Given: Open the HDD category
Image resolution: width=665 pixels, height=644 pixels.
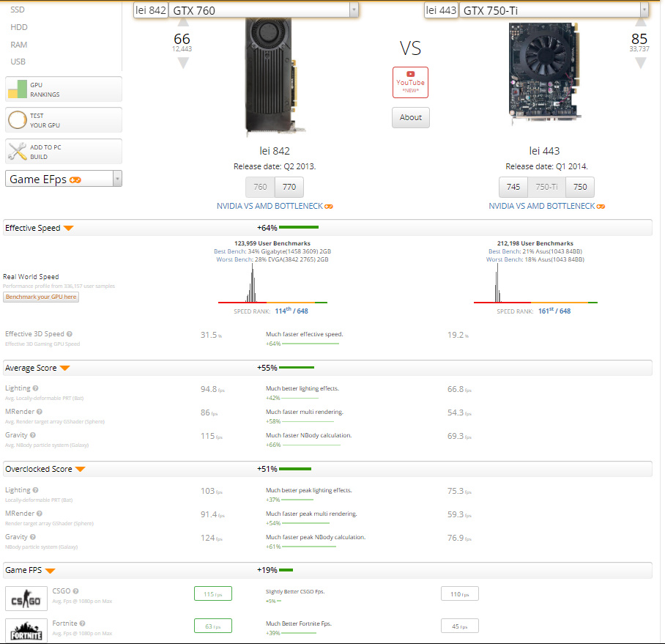Looking at the screenshot, I should pos(18,27).
